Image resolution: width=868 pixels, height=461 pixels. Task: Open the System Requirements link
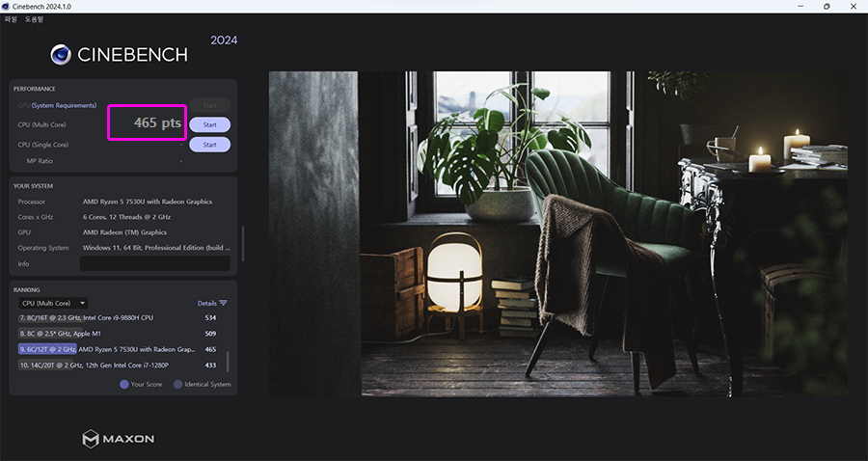click(x=64, y=105)
